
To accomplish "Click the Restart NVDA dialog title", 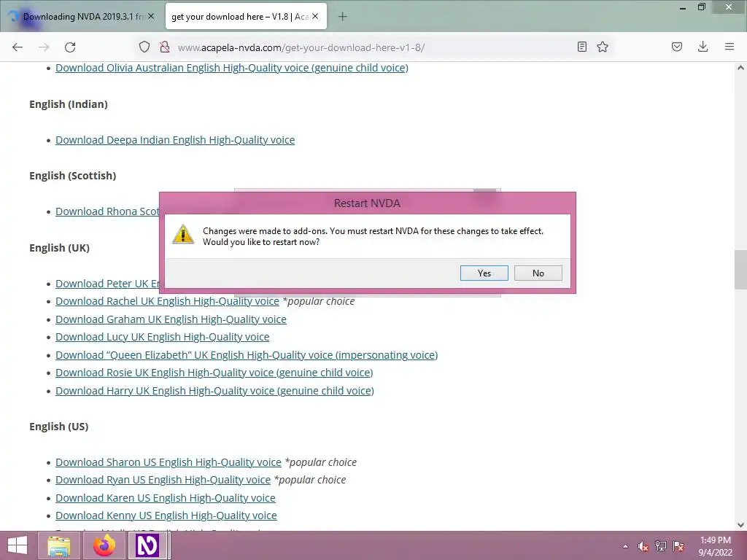I will tap(367, 203).
